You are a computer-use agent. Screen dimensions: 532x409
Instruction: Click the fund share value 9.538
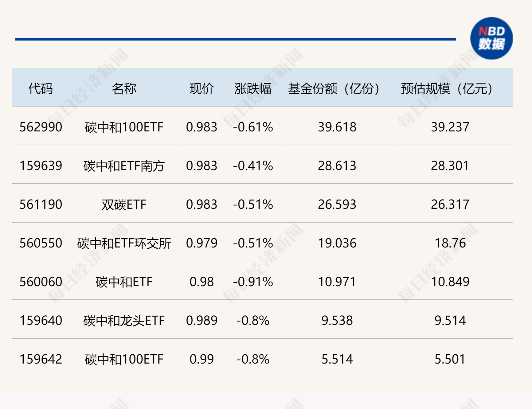point(337,321)
